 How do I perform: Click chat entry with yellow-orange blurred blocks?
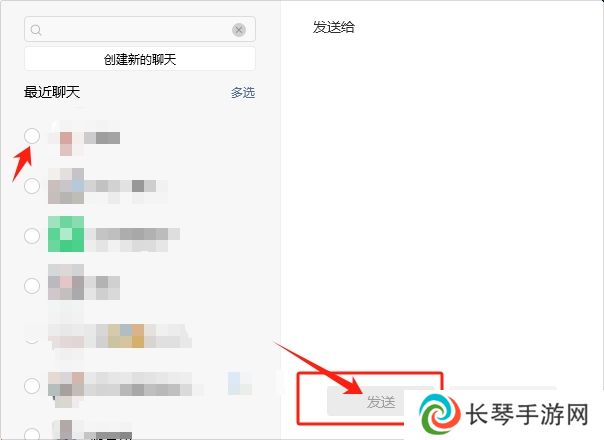pos(119,335)
